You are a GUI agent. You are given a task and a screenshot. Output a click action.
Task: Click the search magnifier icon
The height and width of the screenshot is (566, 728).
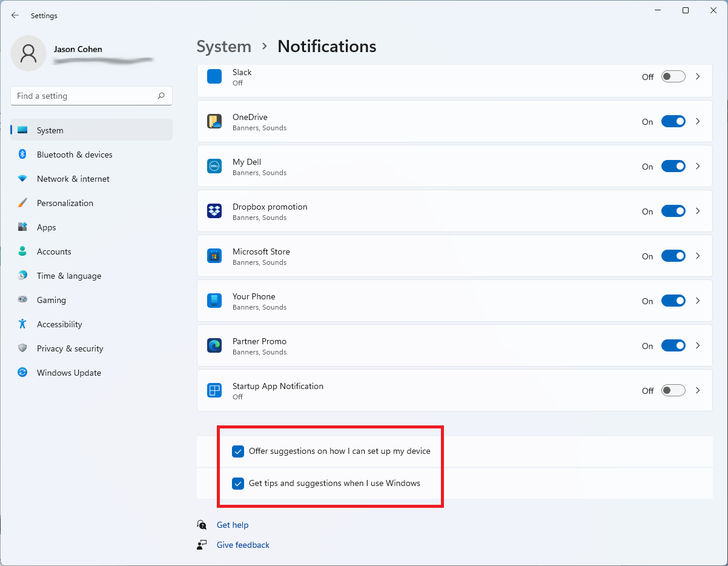(x=161, y=96)
